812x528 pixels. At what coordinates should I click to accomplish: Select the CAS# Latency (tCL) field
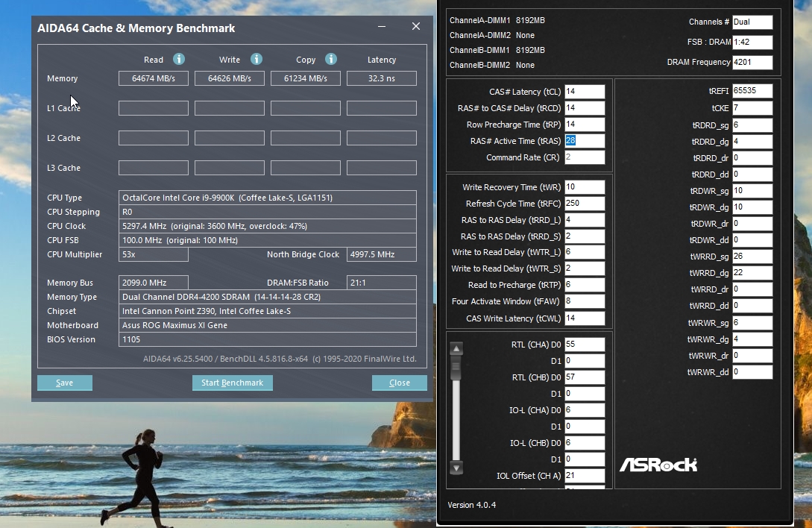click(x=584, y=92)
